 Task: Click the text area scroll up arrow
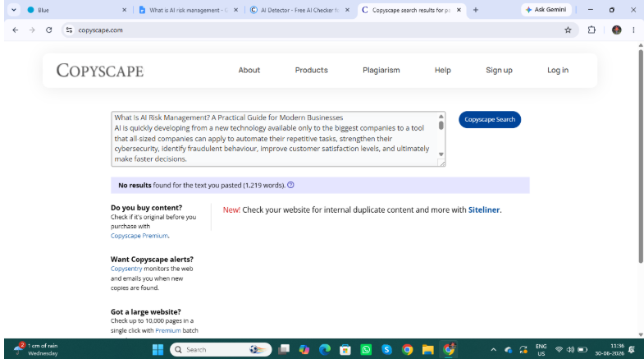coord(441,117)
